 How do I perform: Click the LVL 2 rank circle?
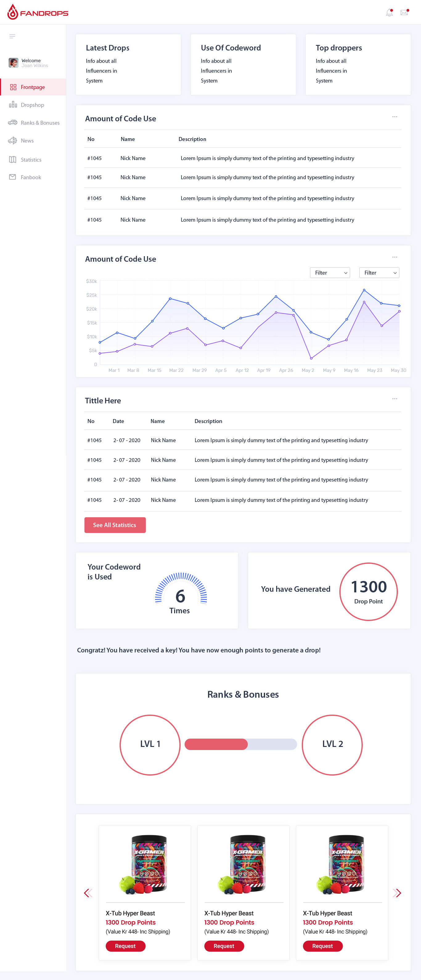point(332,745)
